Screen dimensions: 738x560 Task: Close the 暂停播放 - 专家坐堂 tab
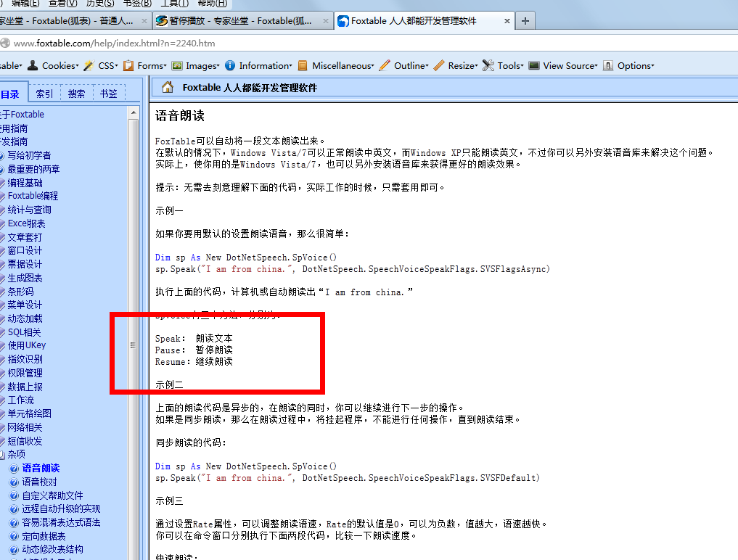325,21
